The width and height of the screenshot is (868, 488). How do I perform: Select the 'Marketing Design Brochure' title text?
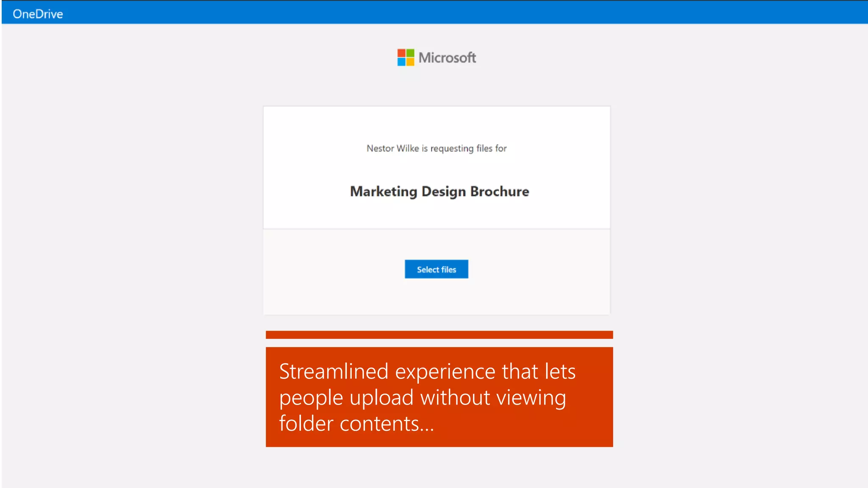[x=440, y=191]
